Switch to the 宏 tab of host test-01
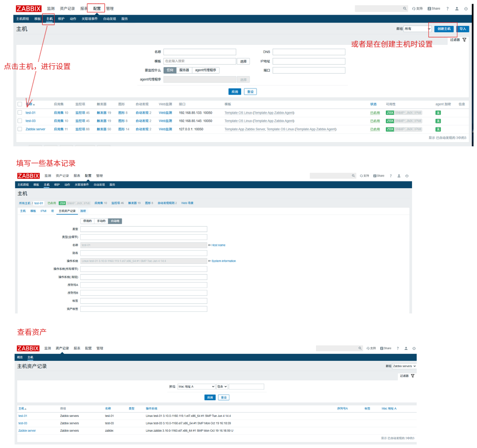Viewport: 477px width, 448px height. click(52, 211)
